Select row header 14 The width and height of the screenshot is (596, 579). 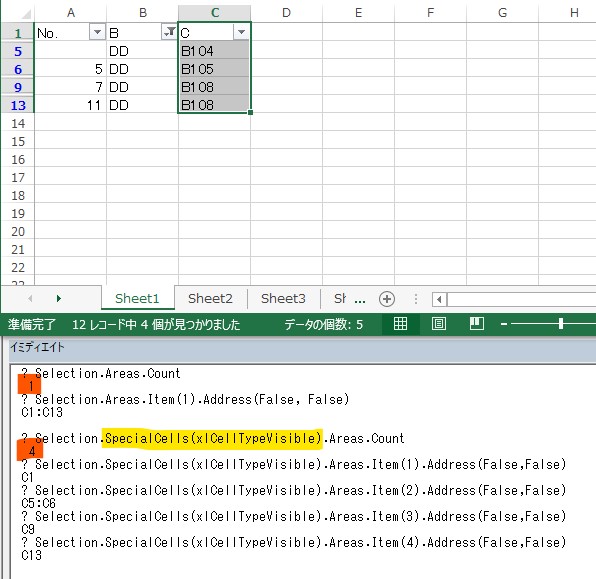18,123
